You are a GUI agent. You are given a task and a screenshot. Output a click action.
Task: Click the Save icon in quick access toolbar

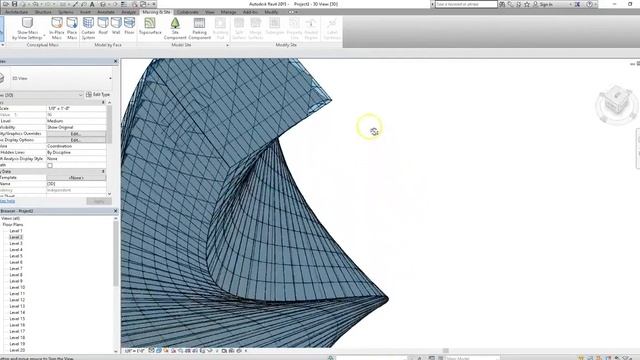click(14, 4)
